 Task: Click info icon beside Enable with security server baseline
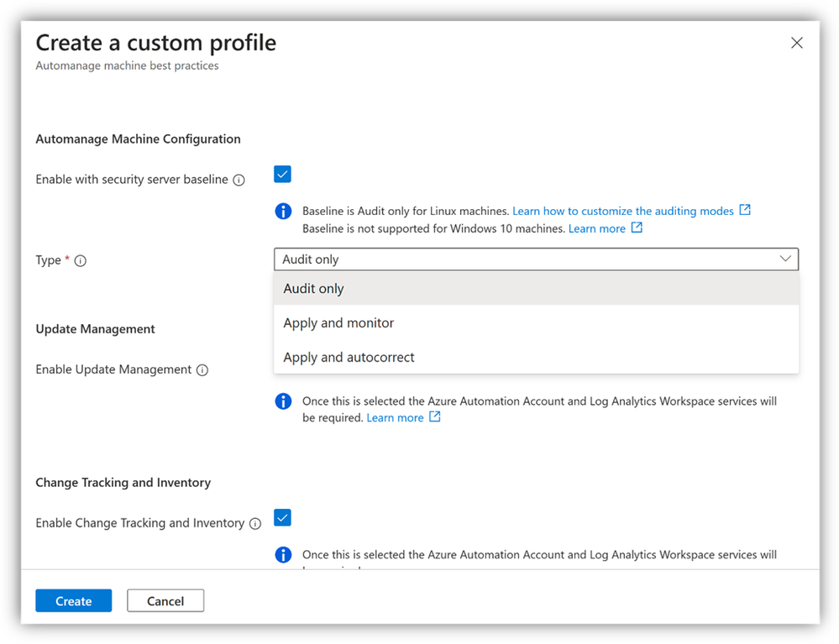click(239, 181)
